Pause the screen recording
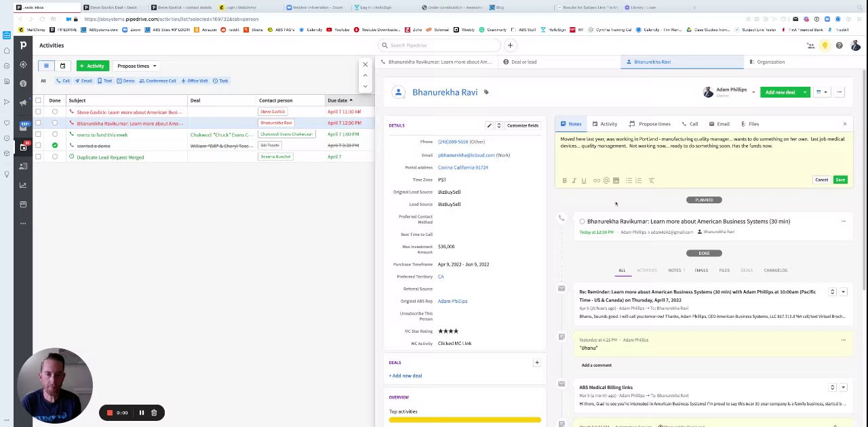868x427 pixels. (x=141, y=413)
